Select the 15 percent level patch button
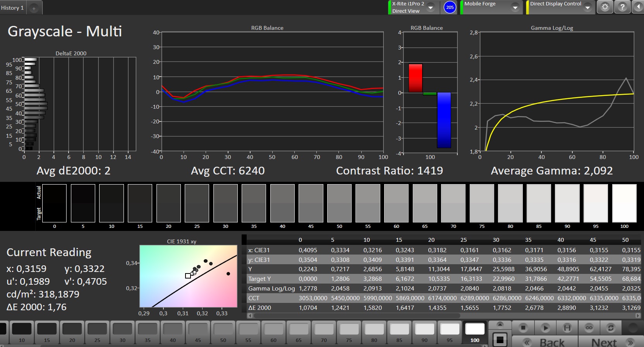644x347 pixels. click(47, 333)
